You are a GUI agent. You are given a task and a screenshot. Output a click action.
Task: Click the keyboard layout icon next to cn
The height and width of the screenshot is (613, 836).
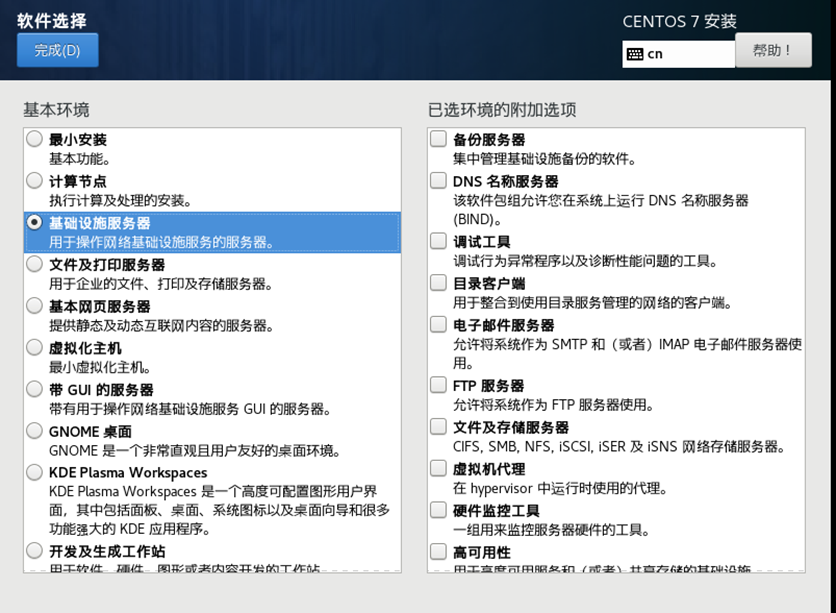coord(634,54)
